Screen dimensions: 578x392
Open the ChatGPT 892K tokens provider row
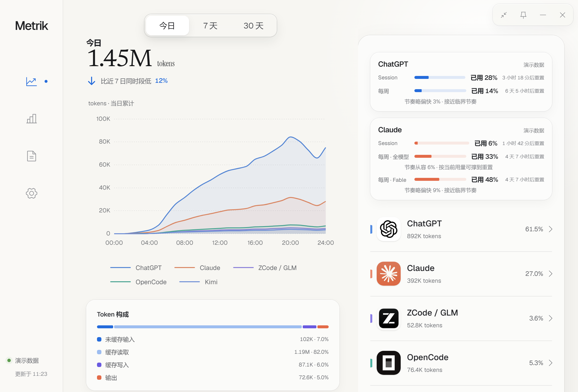point(461,229)
